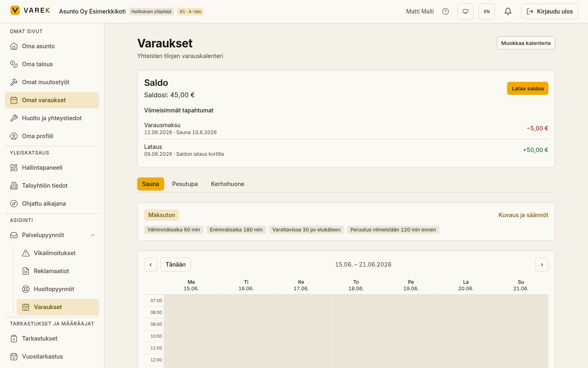Toggle display theme monitor icon
The width and height of the screenshot is (588, 368).
tap(465, 11)
